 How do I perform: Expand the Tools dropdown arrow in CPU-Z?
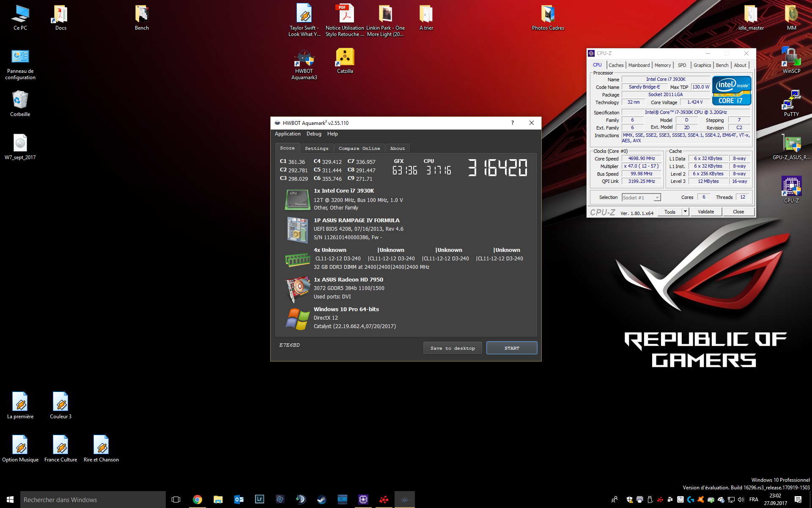tap(685, 212)
